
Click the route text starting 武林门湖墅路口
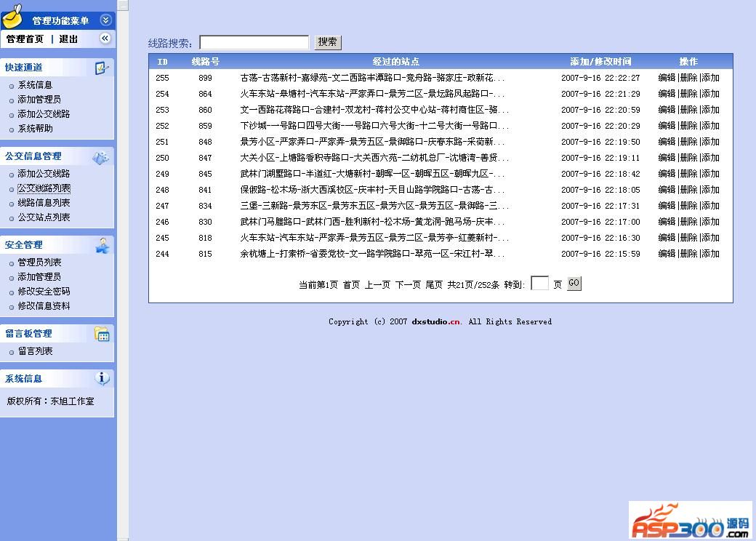(372, 174)
